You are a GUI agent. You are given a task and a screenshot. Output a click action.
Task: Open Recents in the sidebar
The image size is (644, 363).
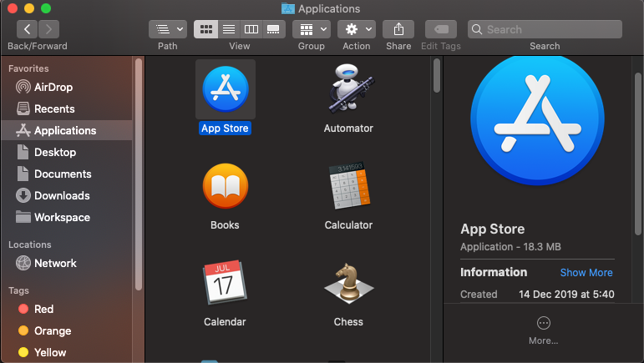click(67, 108)
